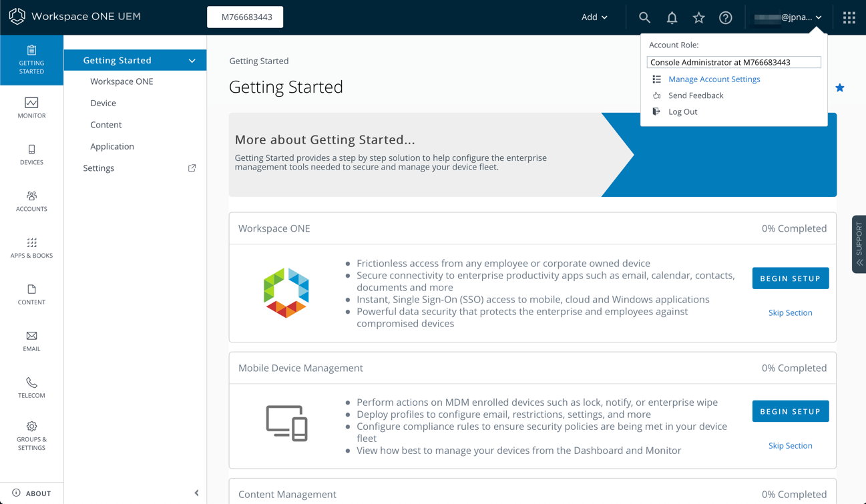Expand the Support side tab
The height and width of the screenshot is (504, 866).
tap(859, 244)
